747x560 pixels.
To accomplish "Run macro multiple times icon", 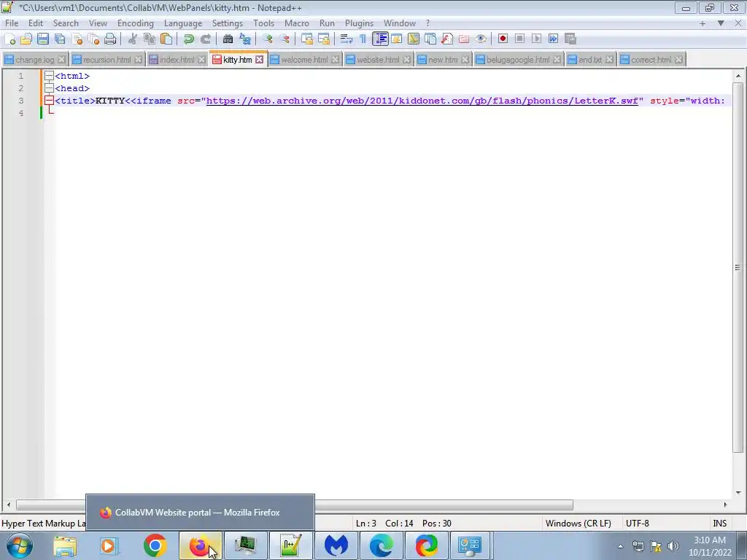I will tap(553, 39).
